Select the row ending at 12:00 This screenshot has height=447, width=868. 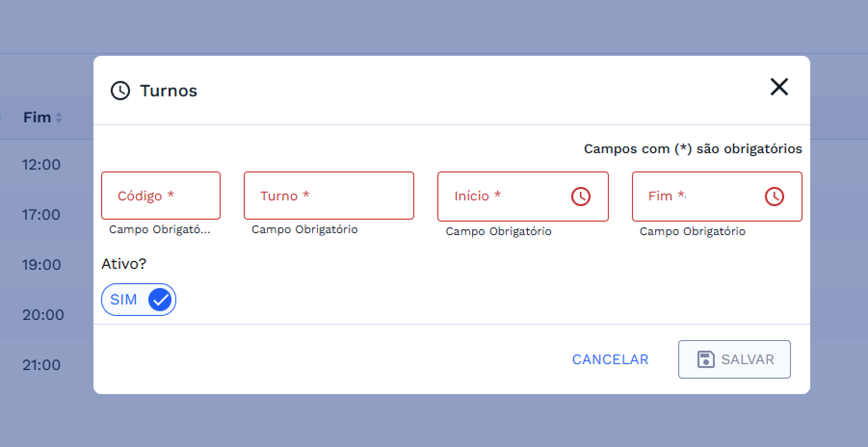tap(41, 165)
